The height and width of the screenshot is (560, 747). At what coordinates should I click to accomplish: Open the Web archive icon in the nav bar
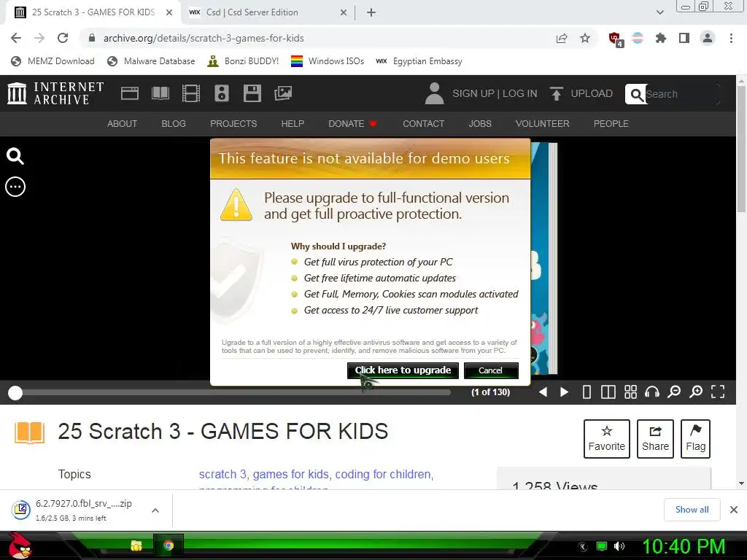(130, 93)
